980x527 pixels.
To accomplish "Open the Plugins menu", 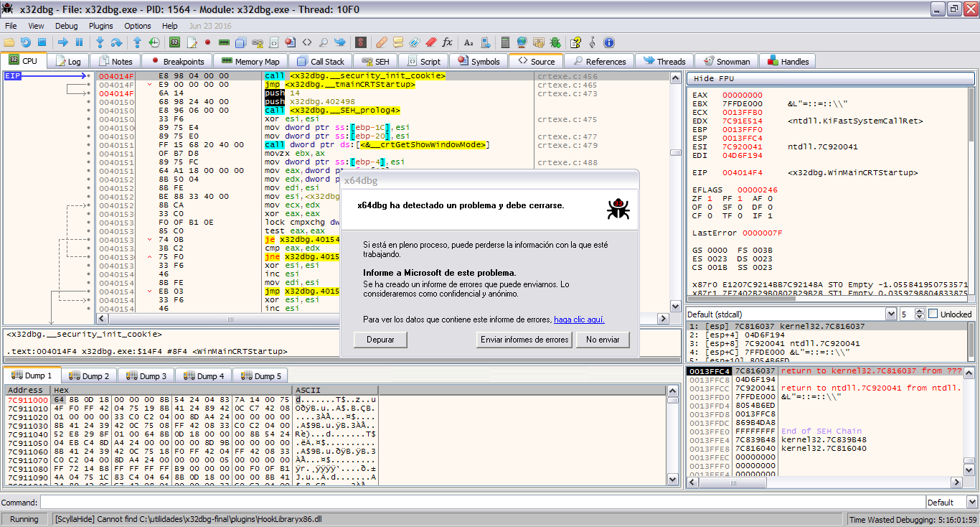I will 100,26.
